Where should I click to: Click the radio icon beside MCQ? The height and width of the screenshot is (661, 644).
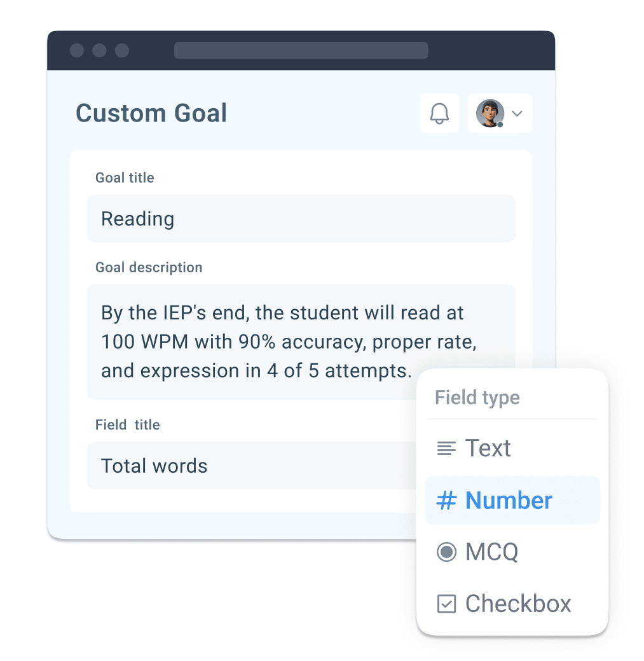coord(446,552)
